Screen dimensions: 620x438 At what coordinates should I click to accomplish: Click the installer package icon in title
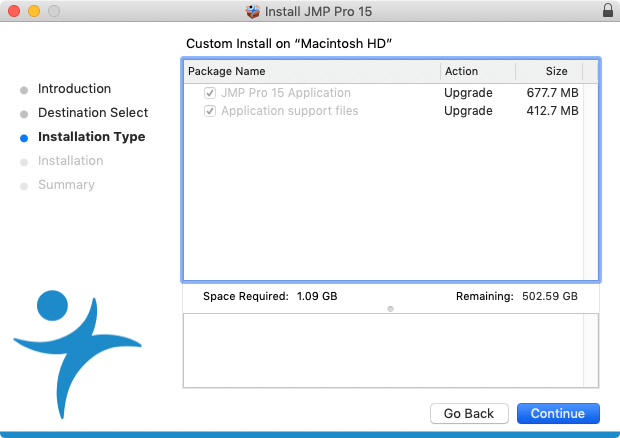click(253, 11)
